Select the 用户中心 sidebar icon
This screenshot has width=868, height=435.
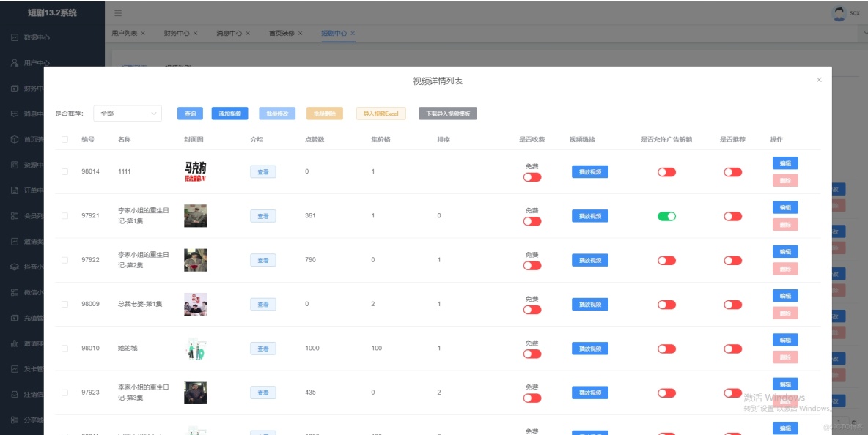[16, 62]
